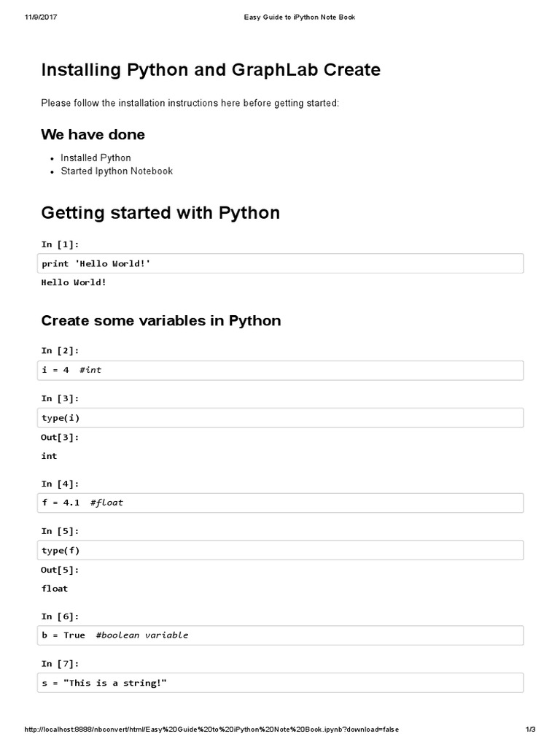
Task: Select the 'f = 4.1 #float' cell
Action: click(x=280, y=503)
